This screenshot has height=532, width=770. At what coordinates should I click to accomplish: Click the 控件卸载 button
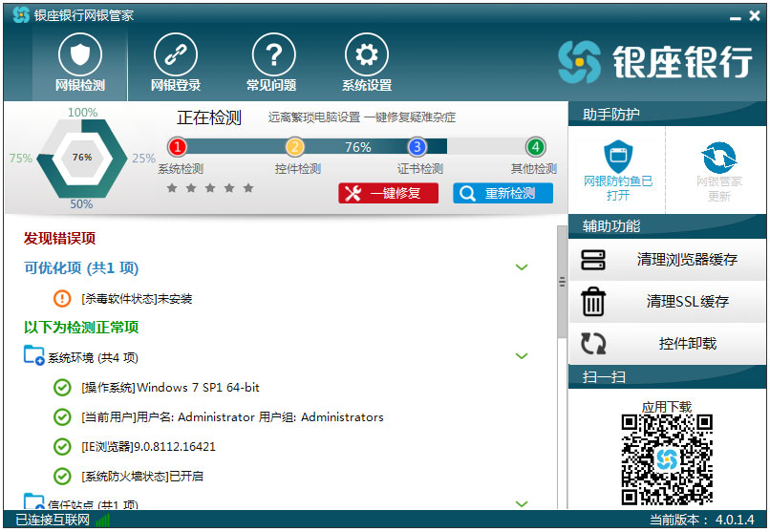pyautogui.click(x=667, y=344)
